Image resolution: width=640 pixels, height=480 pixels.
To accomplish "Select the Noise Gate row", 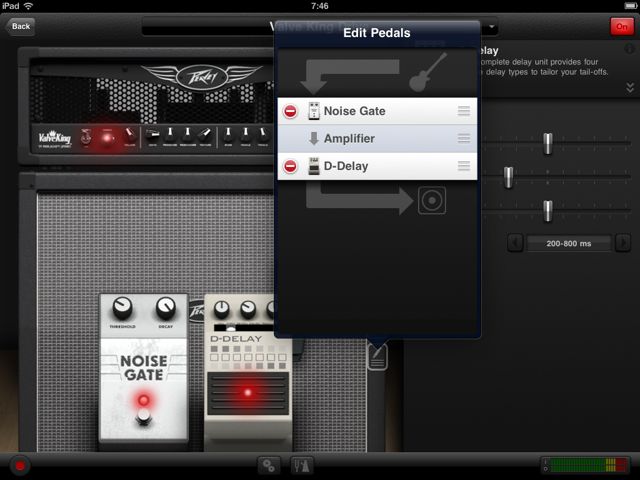I will pyautogui.click(x=377, y=111).
